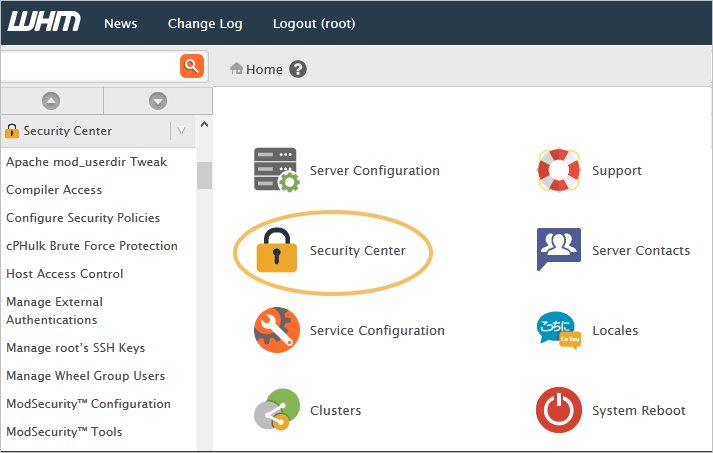Click the sidebar scrollbar thumb
713x453 pixels.
click(x=205, y=175)
